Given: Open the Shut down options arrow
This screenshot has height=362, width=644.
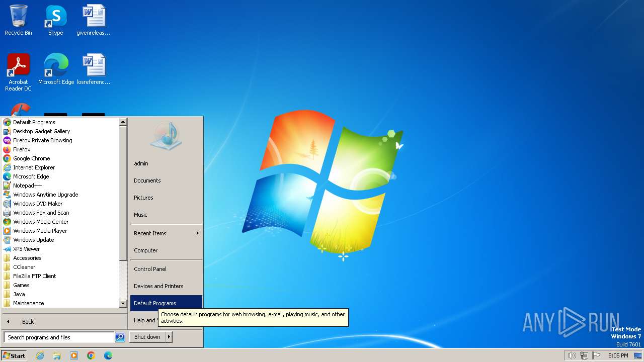Looking at the screenshot, I should pos(169,337).
